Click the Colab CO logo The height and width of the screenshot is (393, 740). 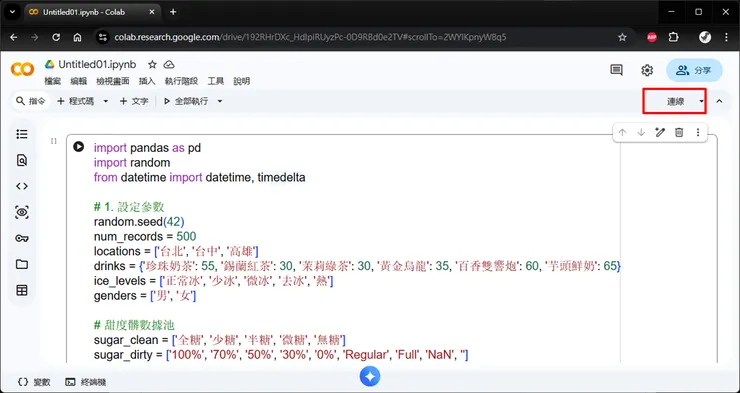point(22,70)
